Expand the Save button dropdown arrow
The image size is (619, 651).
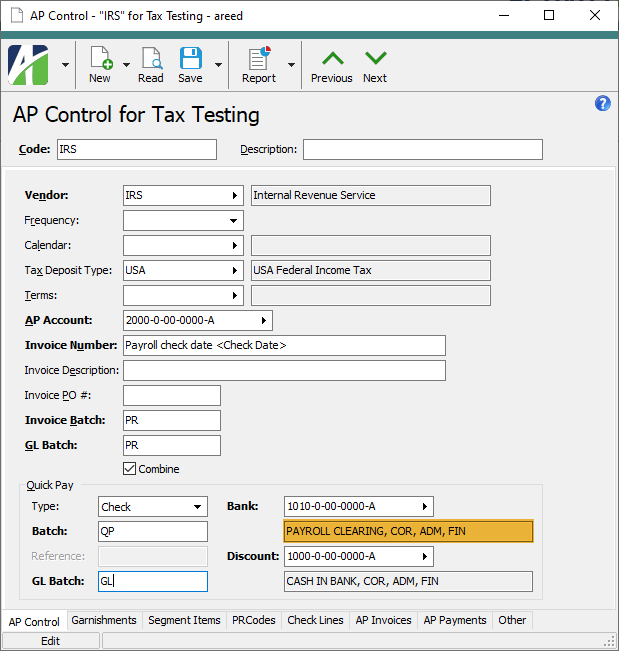click(x=218, y=65)
